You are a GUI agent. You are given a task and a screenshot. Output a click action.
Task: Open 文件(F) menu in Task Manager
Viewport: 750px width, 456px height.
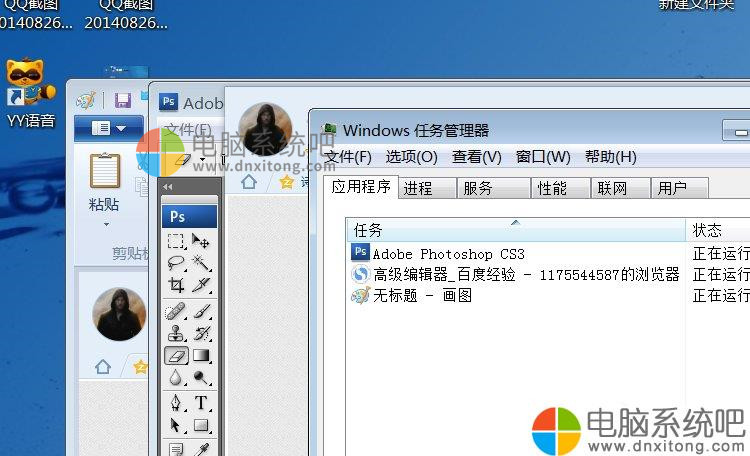point(348,157)
